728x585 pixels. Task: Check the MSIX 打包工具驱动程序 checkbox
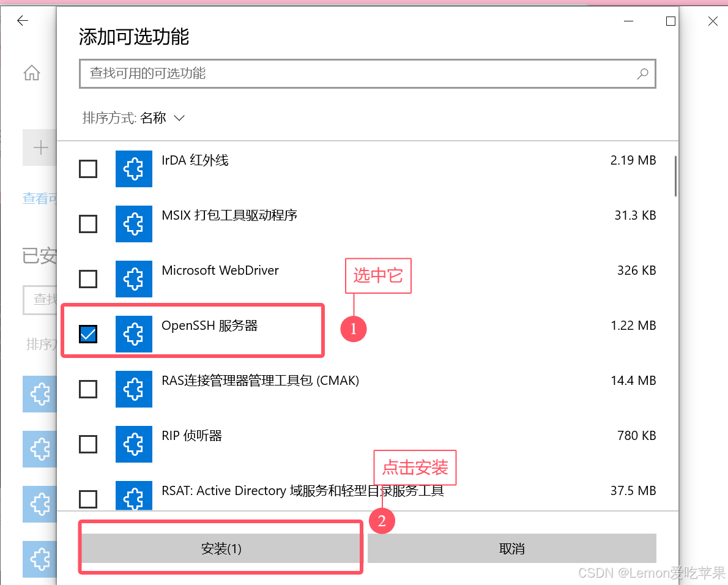click(x=88, y=224)
